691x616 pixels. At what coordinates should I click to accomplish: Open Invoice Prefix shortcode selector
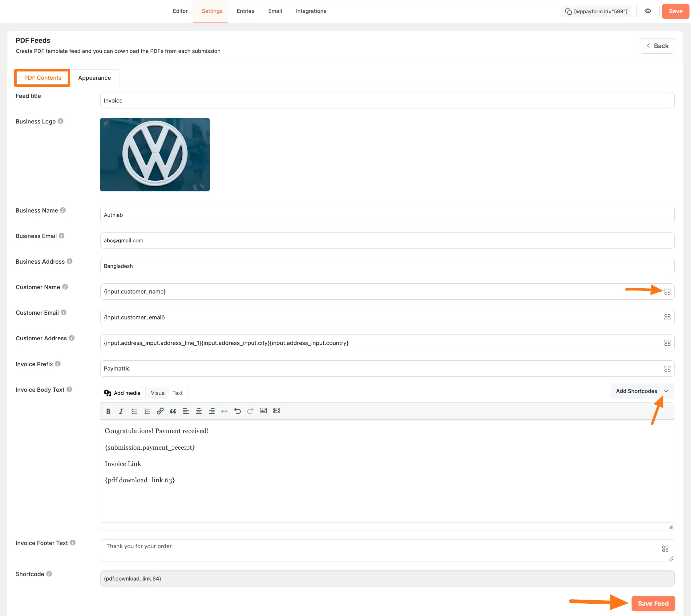pyautogui.click(x=667, y=369)
